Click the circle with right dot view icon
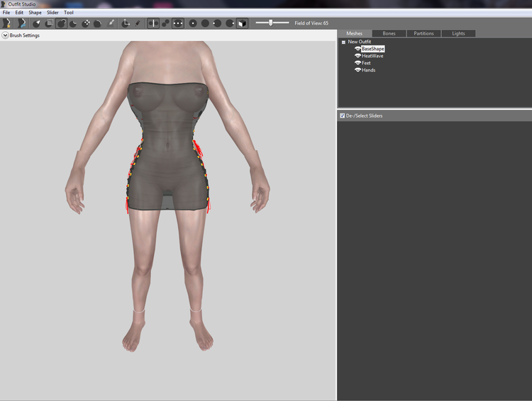This screenshot has height=401, width=532. (230, 23)
